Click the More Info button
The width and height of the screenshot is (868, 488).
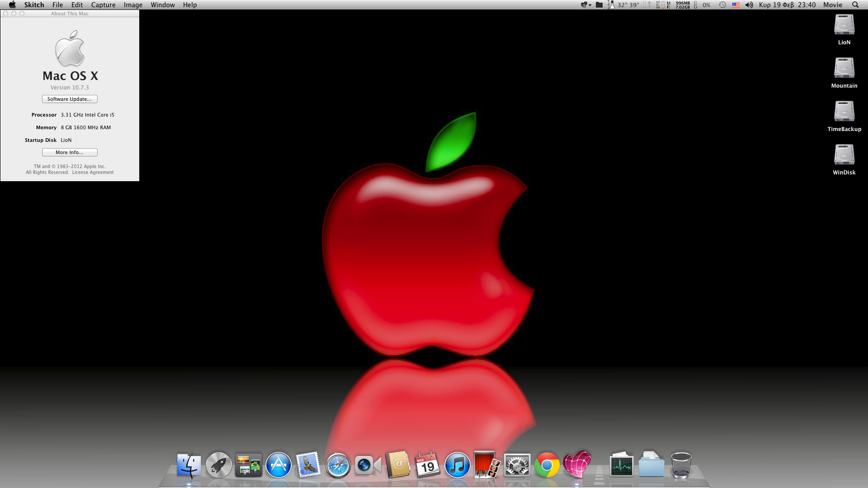(x=70, y=152)
